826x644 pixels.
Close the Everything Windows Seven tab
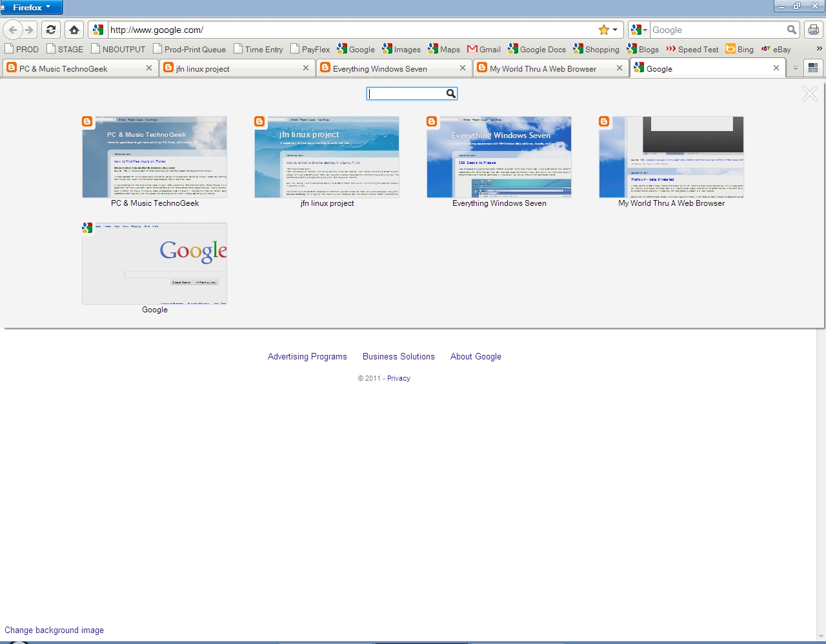click(463, 68)
